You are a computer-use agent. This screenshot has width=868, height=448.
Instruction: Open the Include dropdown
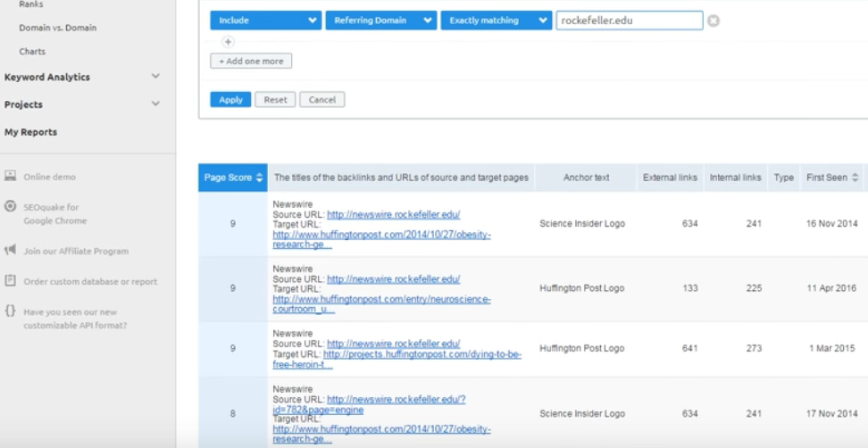point(266,21)
